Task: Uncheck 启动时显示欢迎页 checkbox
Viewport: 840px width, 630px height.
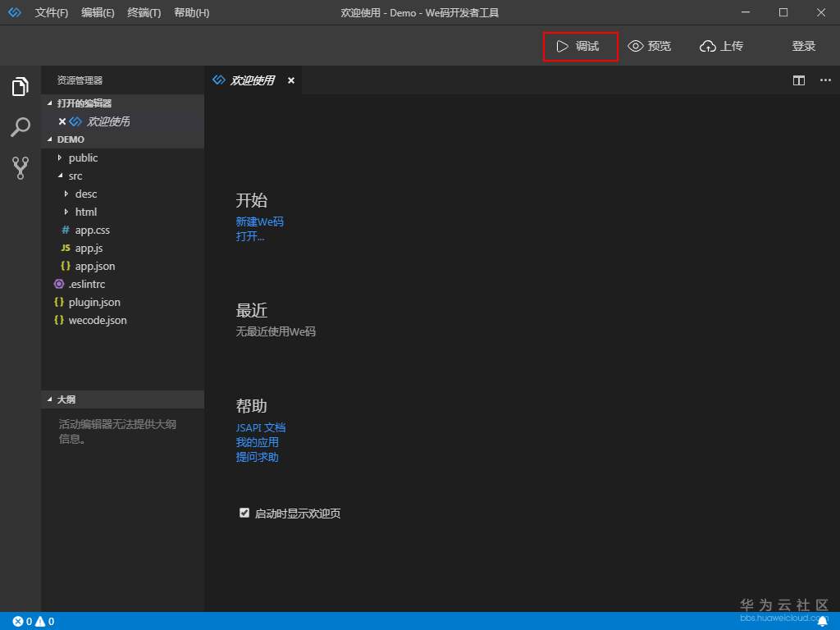Action: pos(244,513)
